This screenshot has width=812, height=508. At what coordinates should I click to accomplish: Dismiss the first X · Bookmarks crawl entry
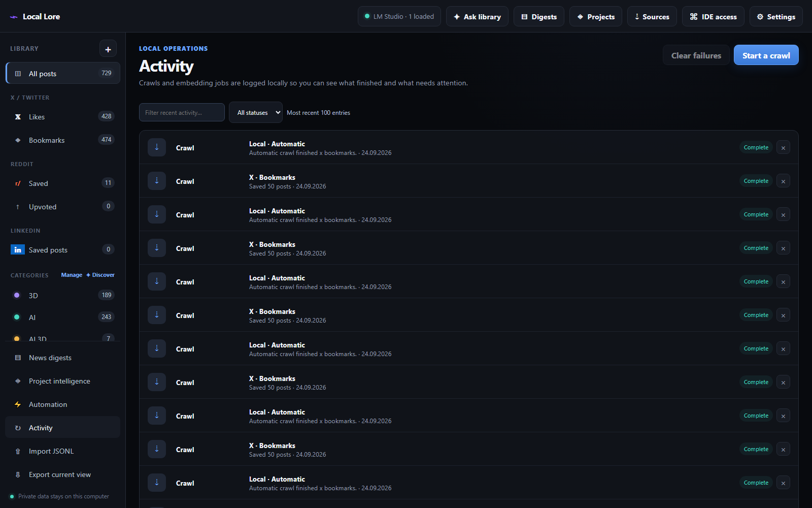pos(783,181)
